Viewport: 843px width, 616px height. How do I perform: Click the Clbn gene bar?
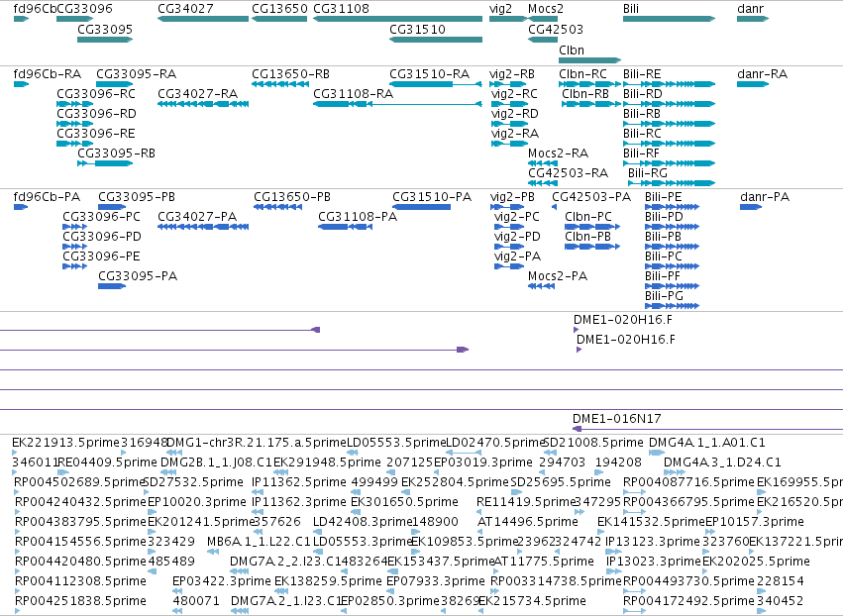[x=589, y=60]
